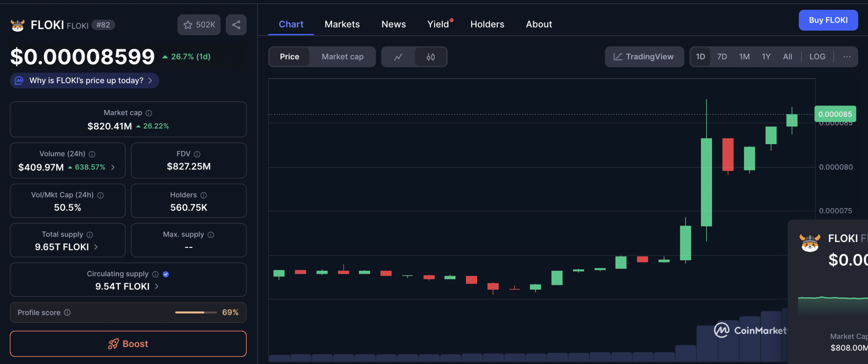This screenshot has width=868, height=364.
Task: Click Holders info icon
Action: pos(203,195)
